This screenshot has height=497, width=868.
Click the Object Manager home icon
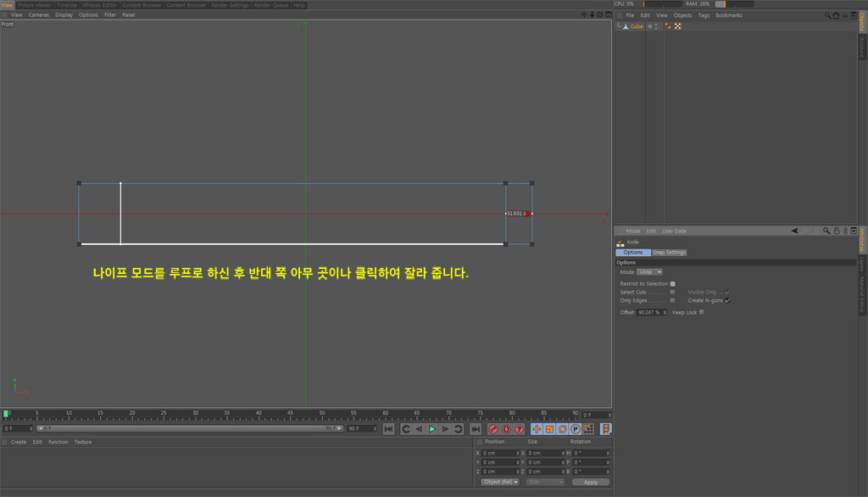coord(836,15)
